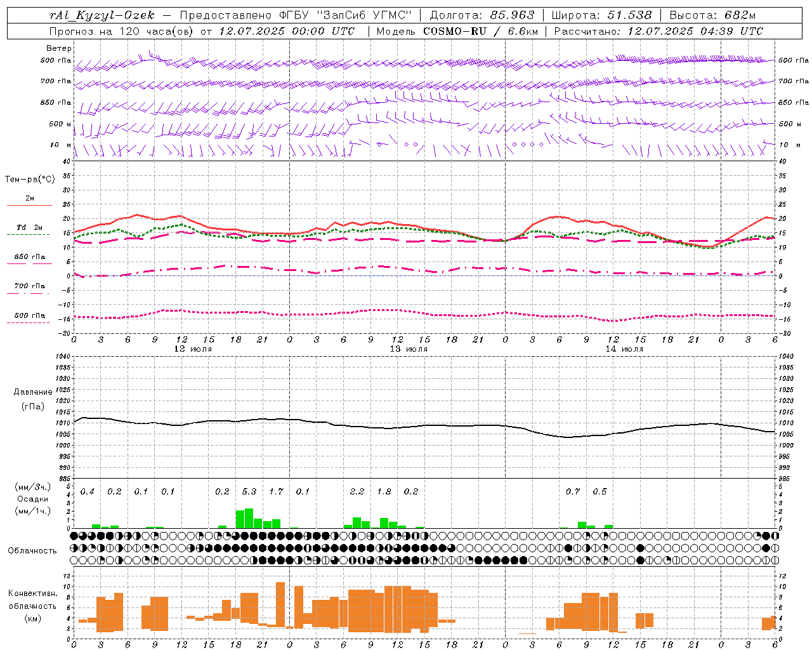
Task: Click the 12 июля date label
Action: pyautogui.click(x=193, y=349)
